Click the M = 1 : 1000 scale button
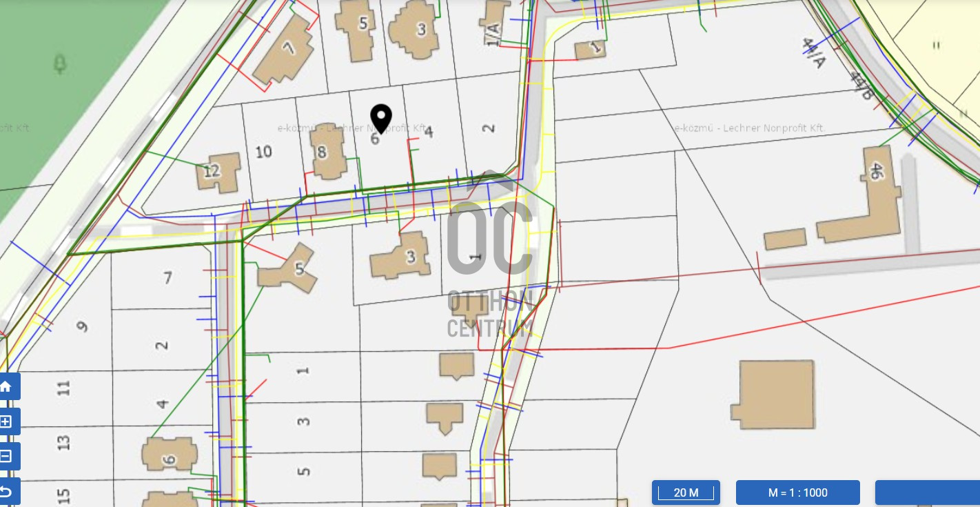 click(797, 493)
